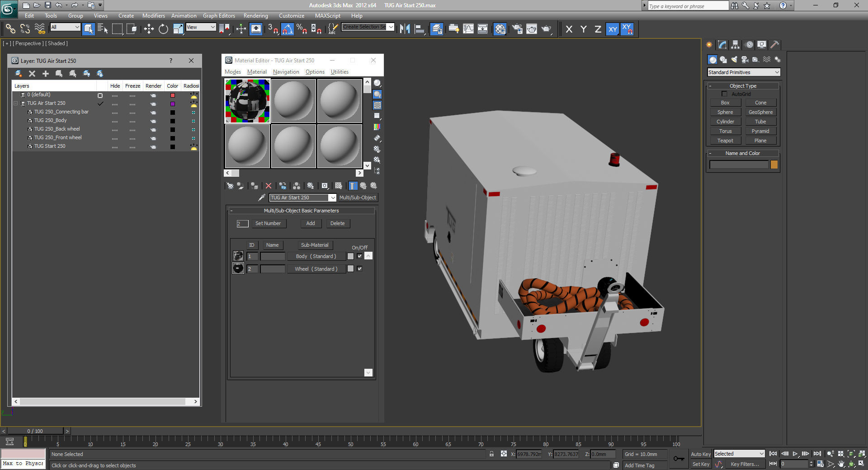This screenshot has width=868, height=470.
Task: Enable the AutoGrid checkbox
Action: point(725,94)
